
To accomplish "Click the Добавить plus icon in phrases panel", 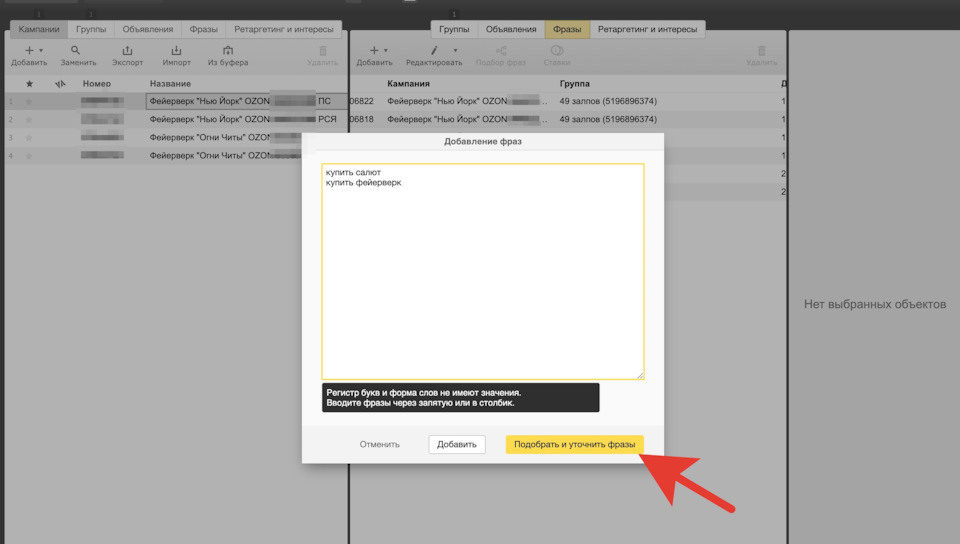I will [373, 50].
